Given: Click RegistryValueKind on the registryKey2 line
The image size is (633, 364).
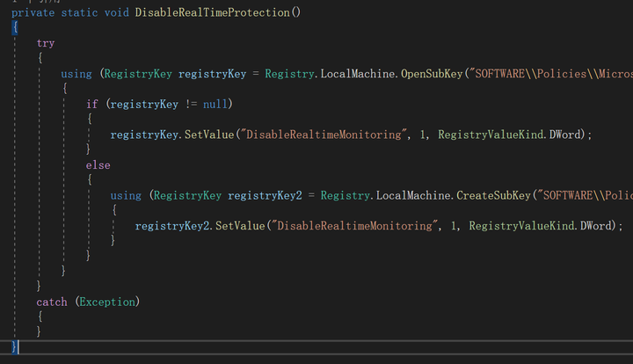Looking at the screenshot, I should [520, 226].
